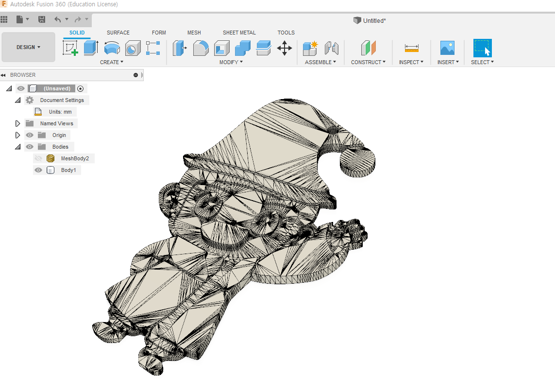Viewport: 555px width, 392px height.
Task: Click the New Component icon
Action: (x=310, y=48)
